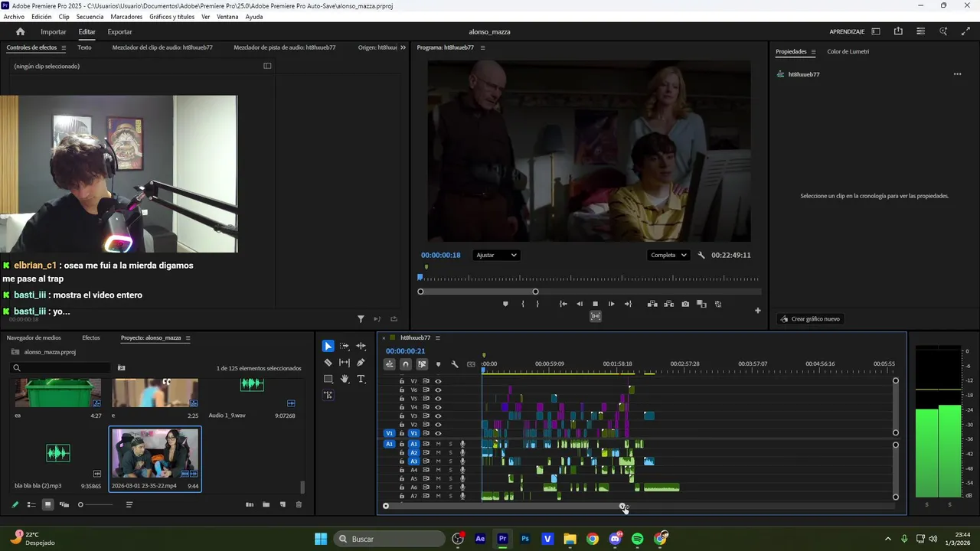Viewport: 980px width, 551px height.
Task: Select the Slip tool
Action: coord(345,363)
